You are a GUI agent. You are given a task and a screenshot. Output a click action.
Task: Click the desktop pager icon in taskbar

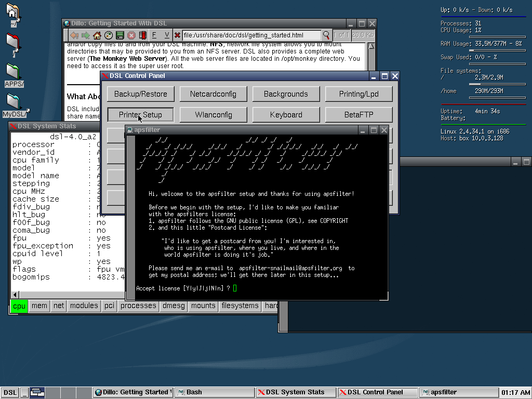coord(37,393)
